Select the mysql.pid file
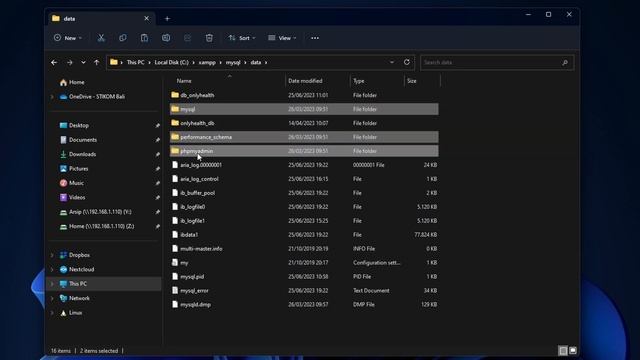Viewport: 640px width, 360px height. coord(304,276)
